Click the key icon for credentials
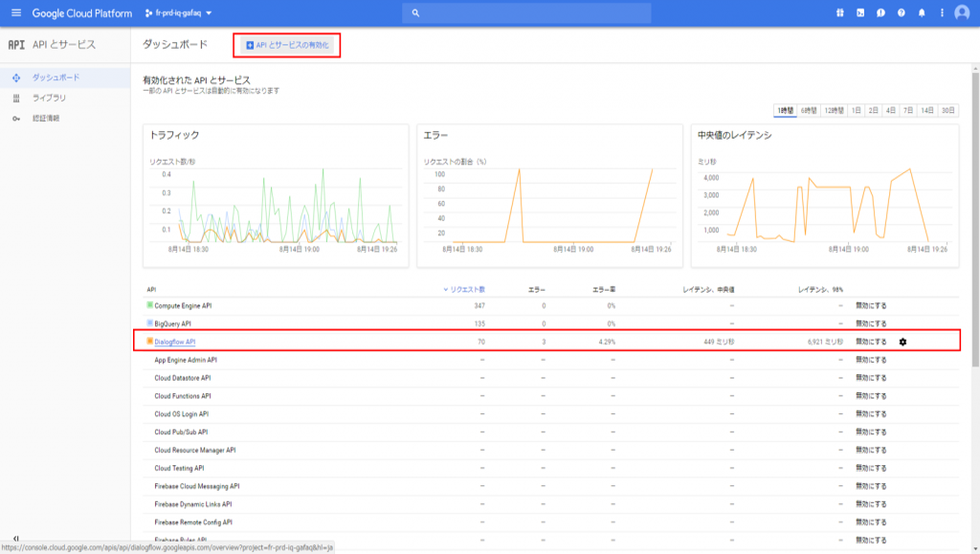Image resolution: width=980 pixels, height=554 pixels. click(16, 118)
